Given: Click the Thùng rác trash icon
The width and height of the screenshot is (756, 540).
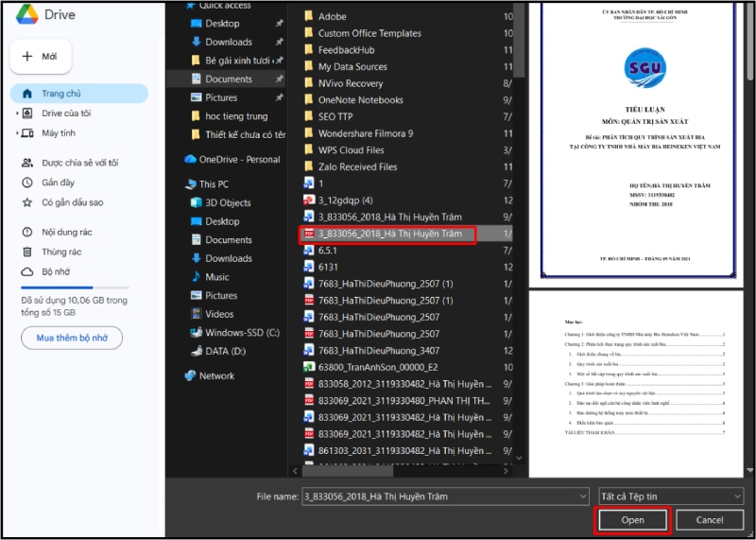Looking at the screenshot, I should [x=27, y=252].
